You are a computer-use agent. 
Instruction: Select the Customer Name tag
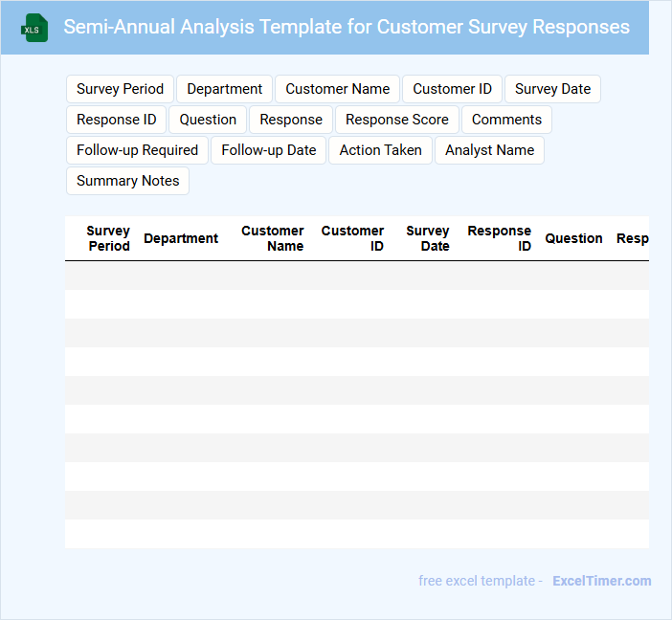click(337, 89)
